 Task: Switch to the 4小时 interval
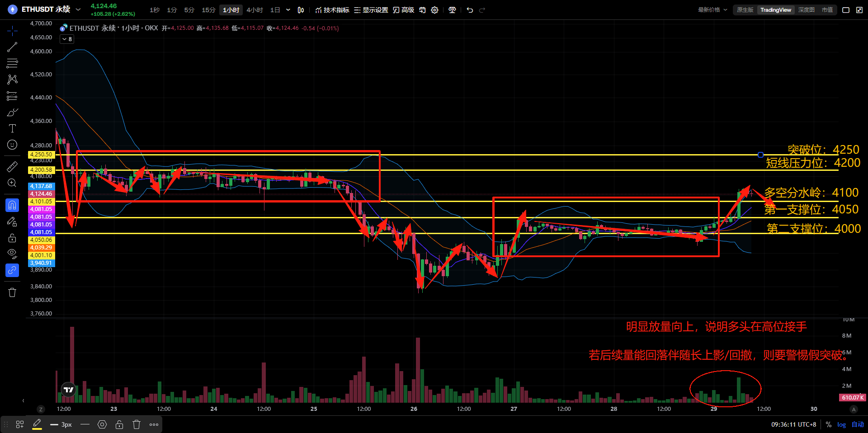coord(255,10)
